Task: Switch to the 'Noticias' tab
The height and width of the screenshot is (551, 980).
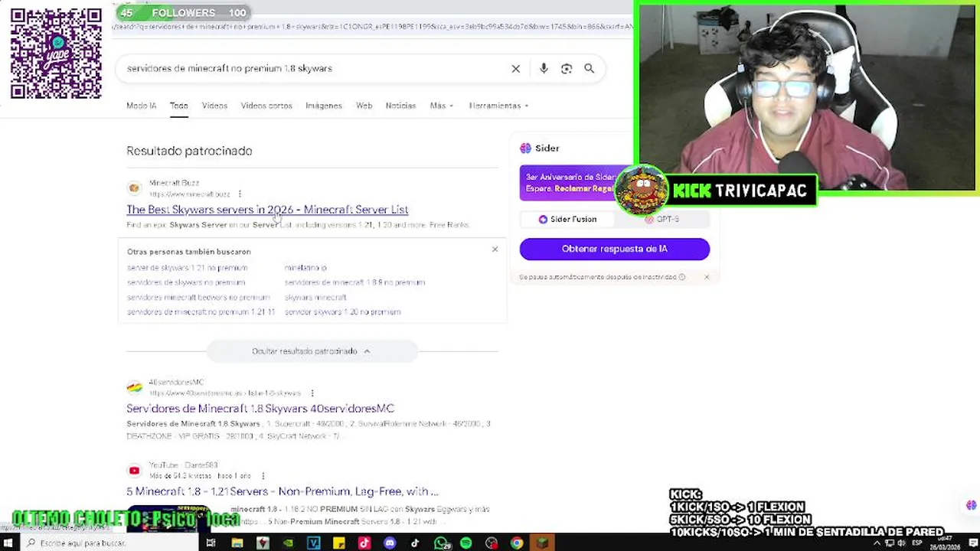Action: 400,106
